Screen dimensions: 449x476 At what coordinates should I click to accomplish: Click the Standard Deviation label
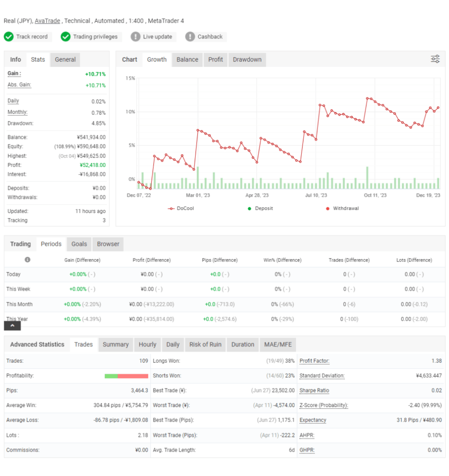click(x=322, y=376)
